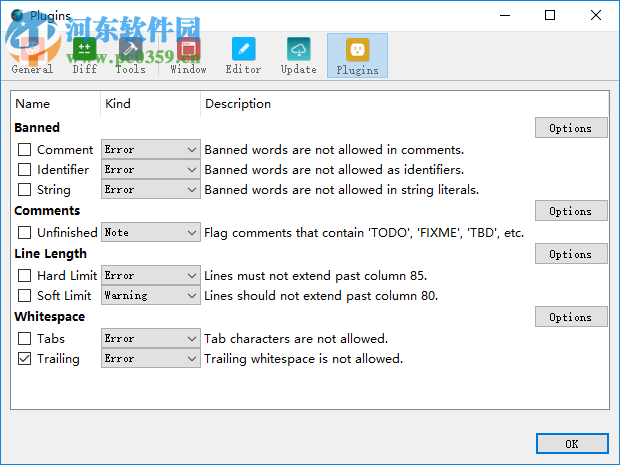Enable the Hard Limit checkbox
The height and width of the screenshot is (465, 620).
coord(25,276)
